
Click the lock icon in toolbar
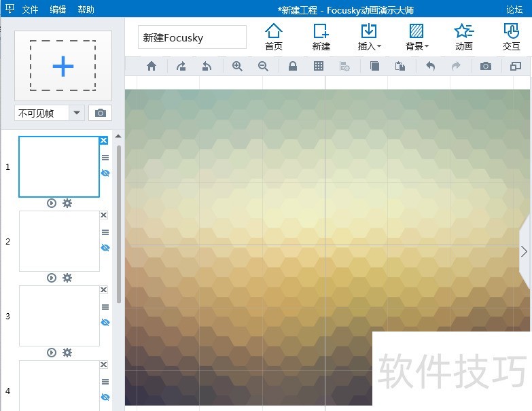point(292,66)
